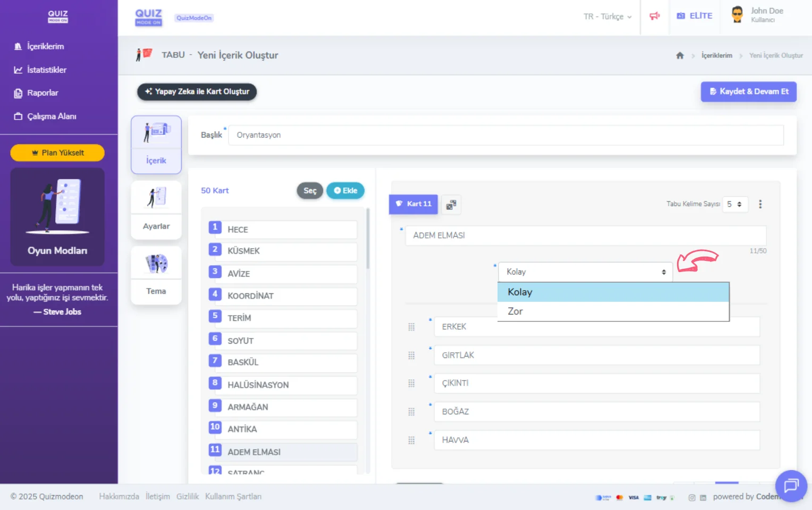Screen dimensions: 812x510
Task: Toggle the Seç selection mode button
Action: 310,191
